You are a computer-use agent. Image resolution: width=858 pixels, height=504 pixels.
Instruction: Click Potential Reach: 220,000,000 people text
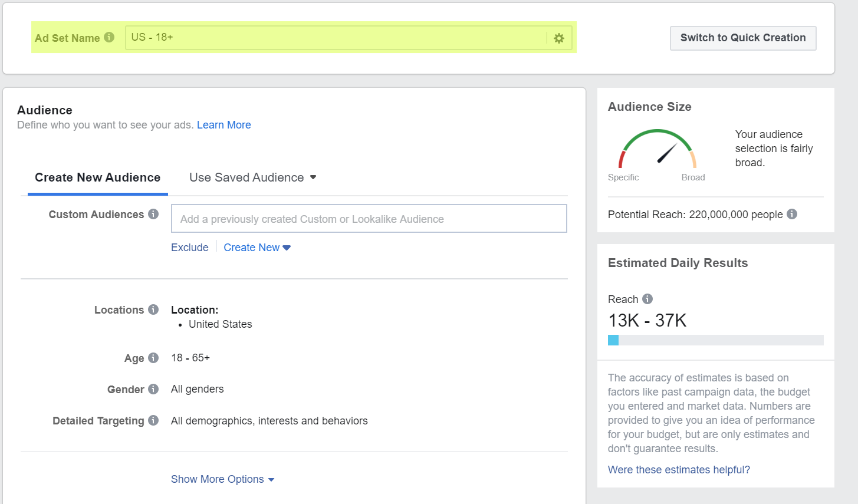point(695,215)
